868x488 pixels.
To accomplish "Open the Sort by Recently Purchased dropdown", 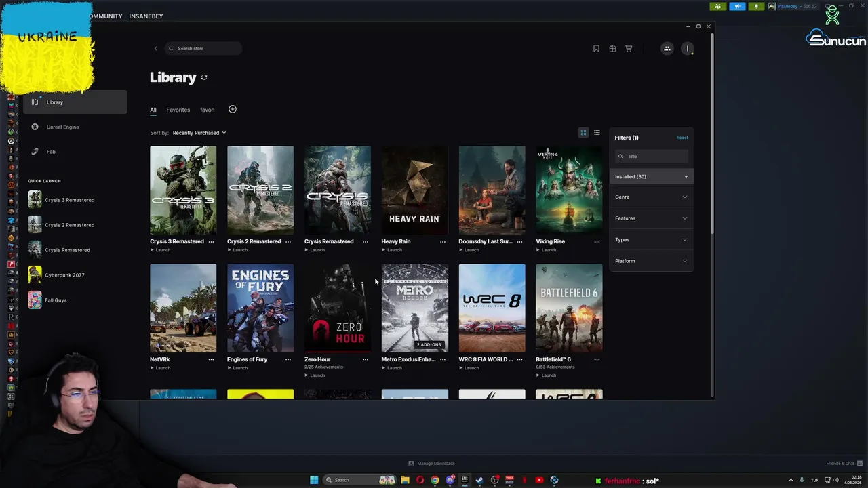I will [199, 133].
